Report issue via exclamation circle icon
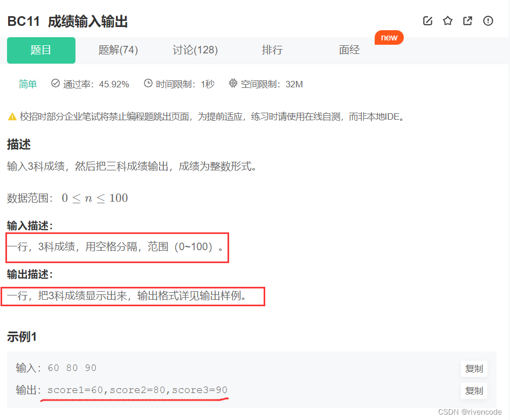The width and height of the screenshot is (510, 420). click(x=488, y=21)
